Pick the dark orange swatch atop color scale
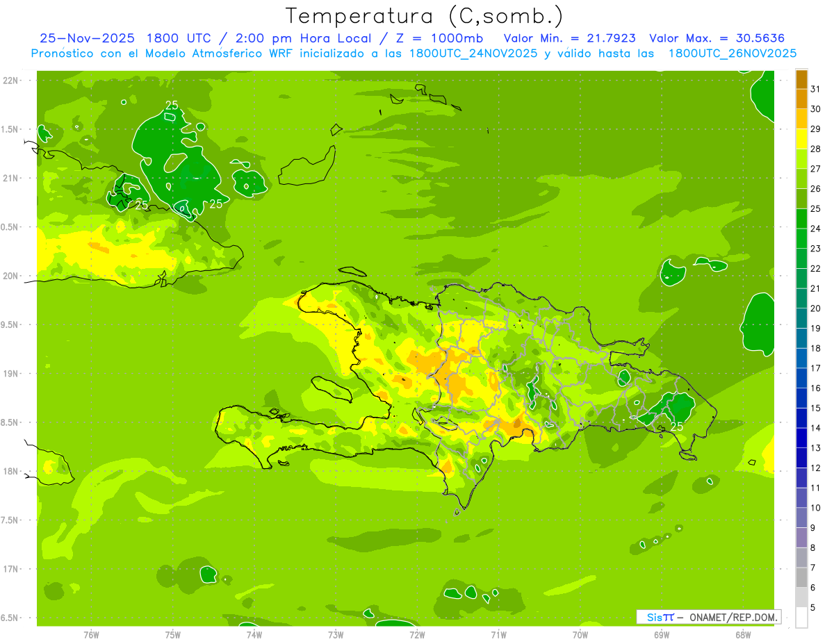Image resolution: width=834 pixels, height=644 pixels. pyautogui.click(x=801, y=79)
